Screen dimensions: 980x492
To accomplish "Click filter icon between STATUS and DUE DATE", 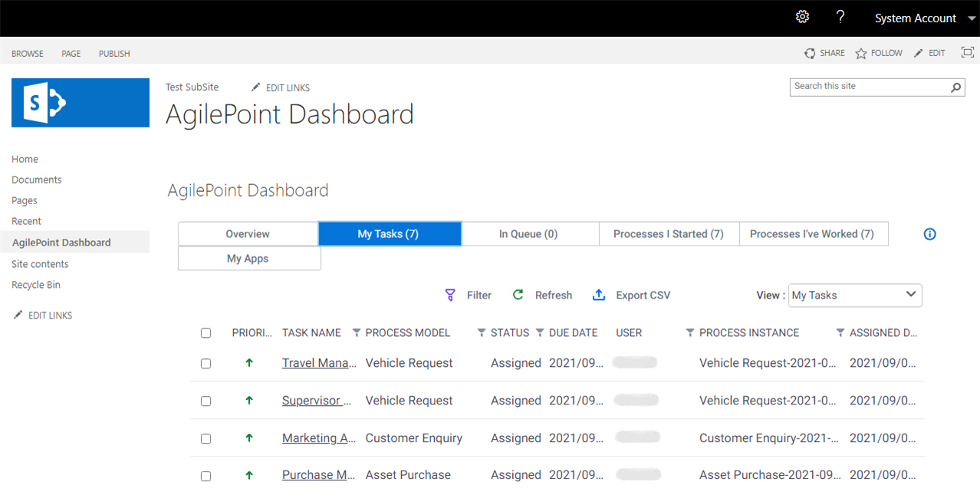I will 540,332.
